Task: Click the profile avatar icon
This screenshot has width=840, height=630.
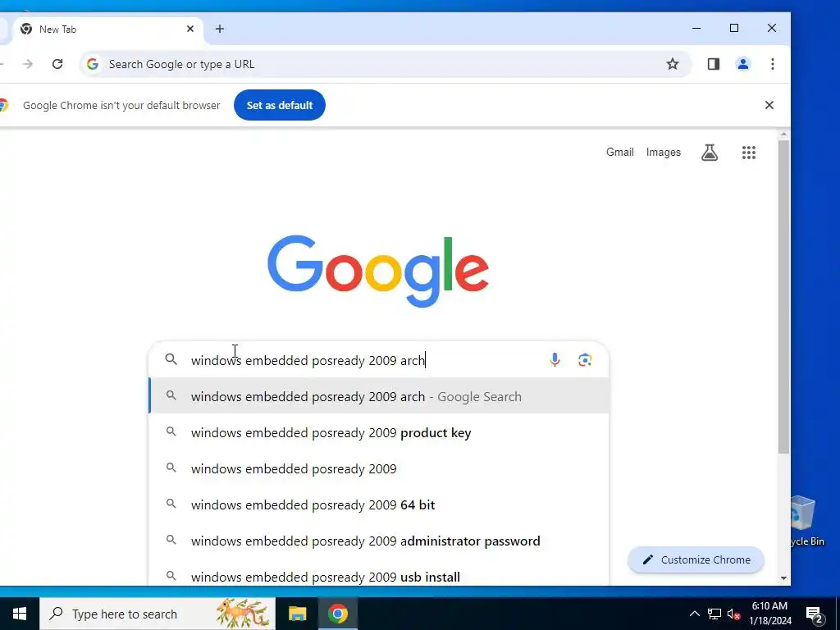Action: click(742, 64)
